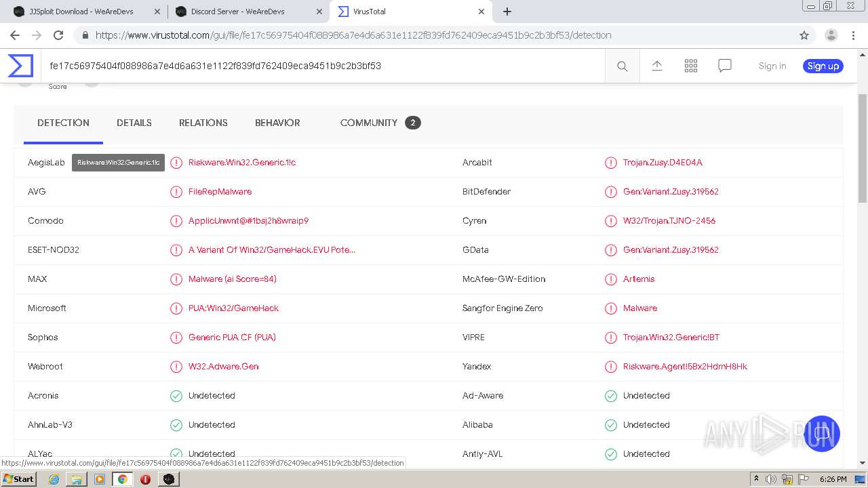Close the VirusTotal tab
Screen dimensions: 868x488
pos(481,12)
